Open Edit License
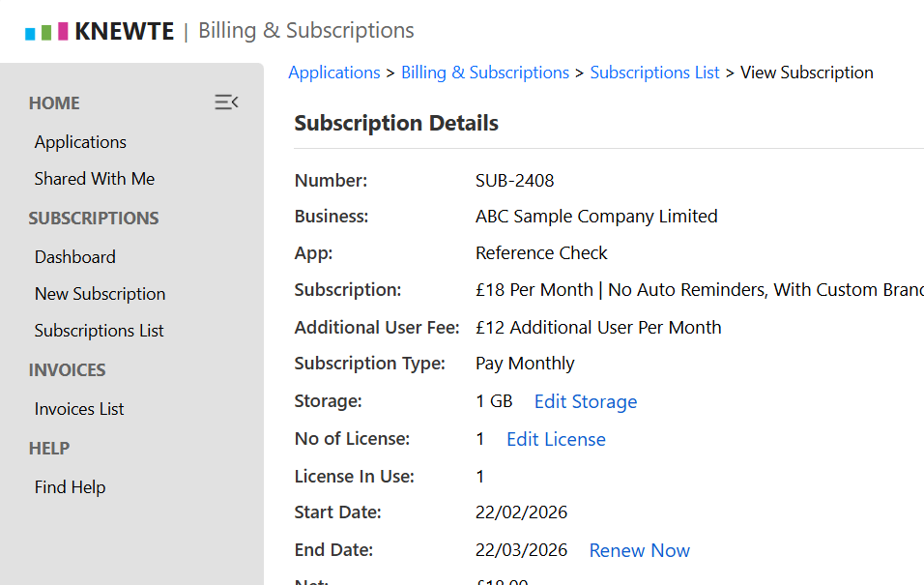This screenshot has height=585, width=924. click(556, 438)
